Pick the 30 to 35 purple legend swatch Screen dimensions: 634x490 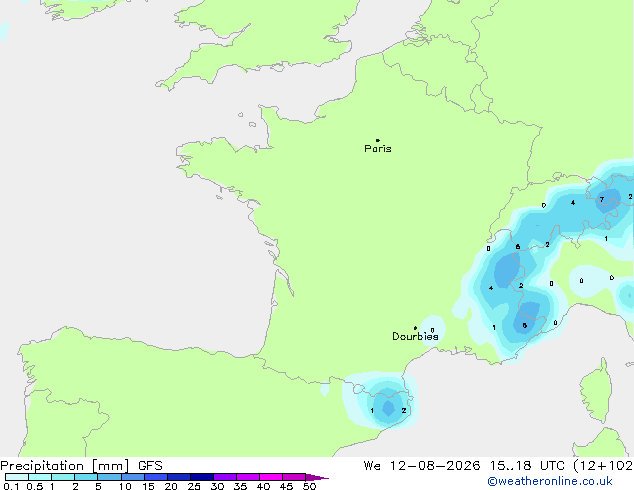tap(225, 477)
